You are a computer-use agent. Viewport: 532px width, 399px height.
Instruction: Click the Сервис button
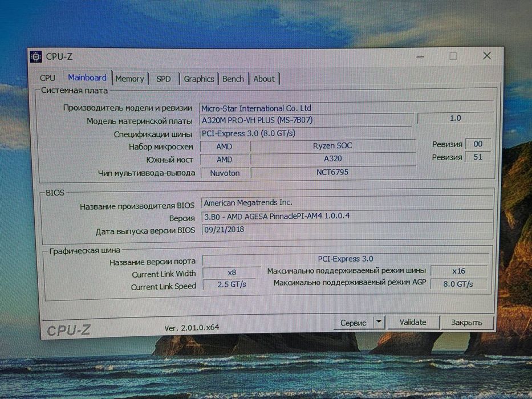[353, 323]
